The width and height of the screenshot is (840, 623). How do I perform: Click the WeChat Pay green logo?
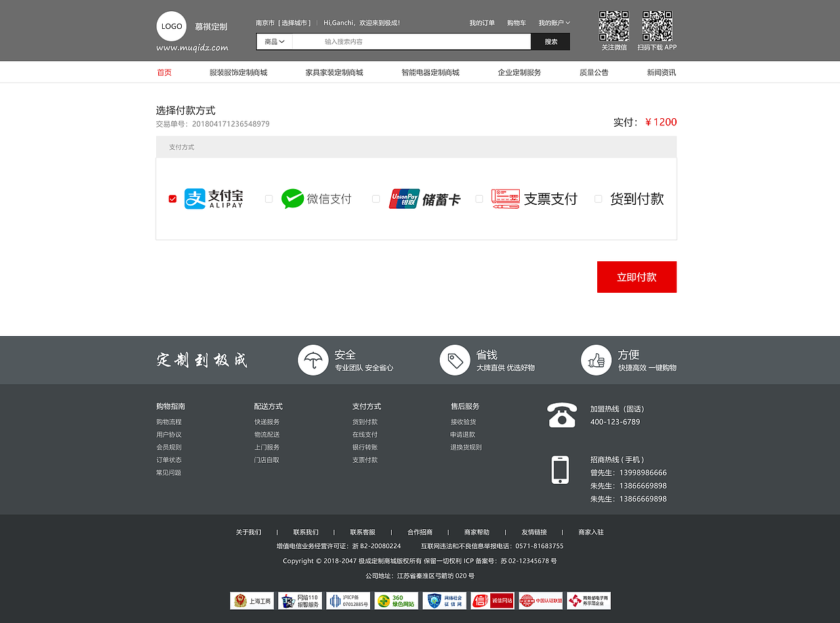(x=293, y=198)
